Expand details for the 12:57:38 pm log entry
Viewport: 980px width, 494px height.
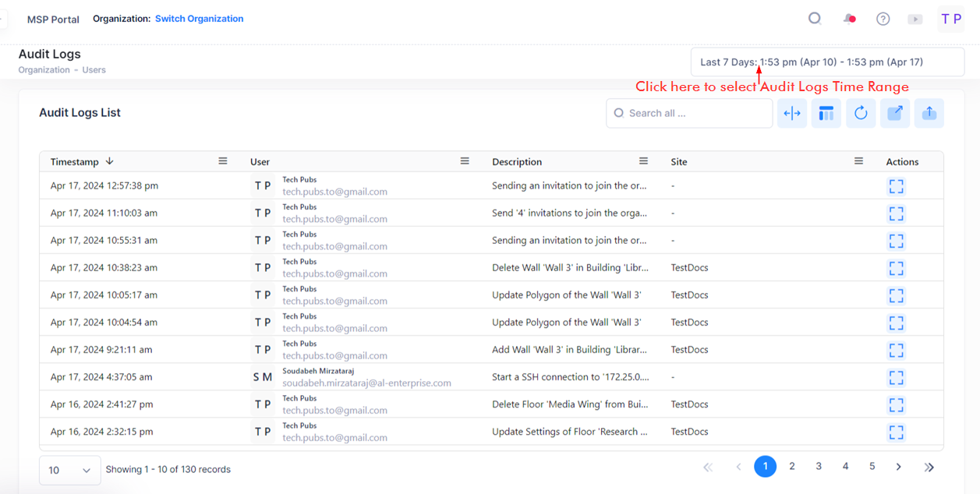pos(896,186)
